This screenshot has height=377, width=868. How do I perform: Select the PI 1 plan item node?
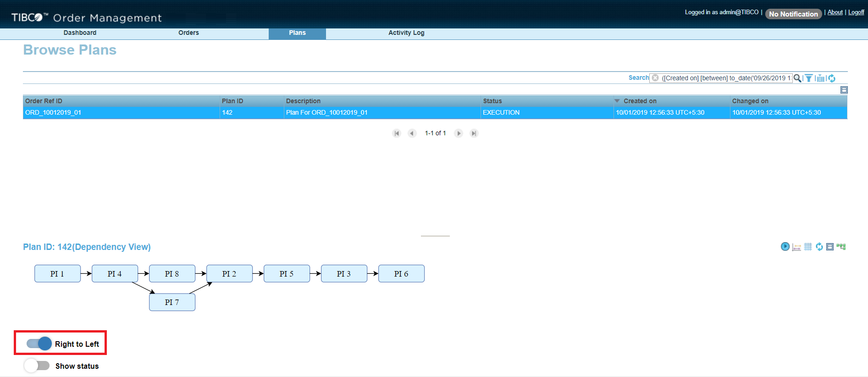(57, 273)
